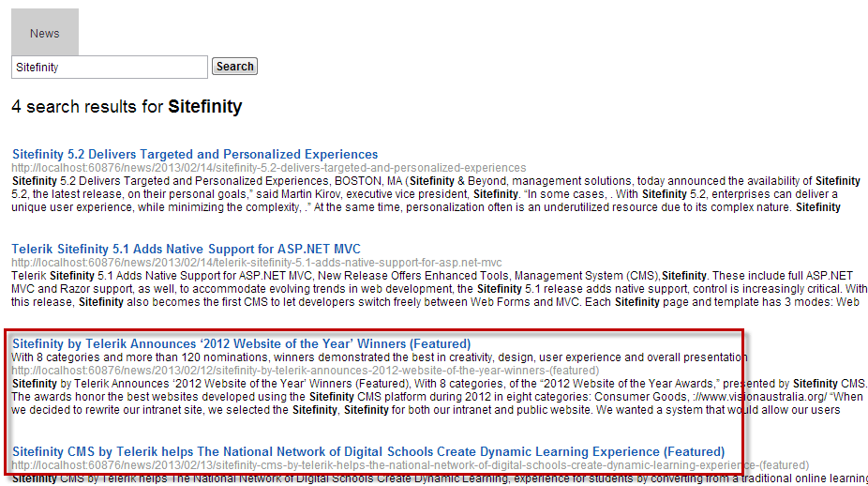Click snippet beginning 'Sitefinity 5.2 Delivers Targeted'

tap(436, 194)
